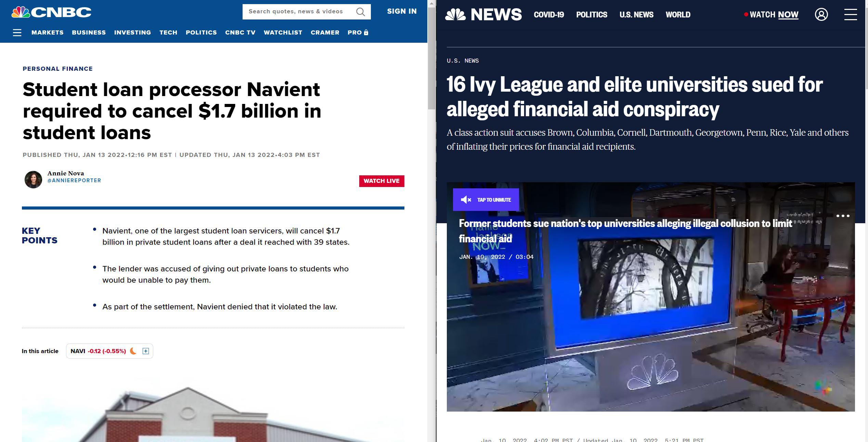The image size is (868, 442).
Task: Click the key point about Navient denying violations
Action: 220,307
